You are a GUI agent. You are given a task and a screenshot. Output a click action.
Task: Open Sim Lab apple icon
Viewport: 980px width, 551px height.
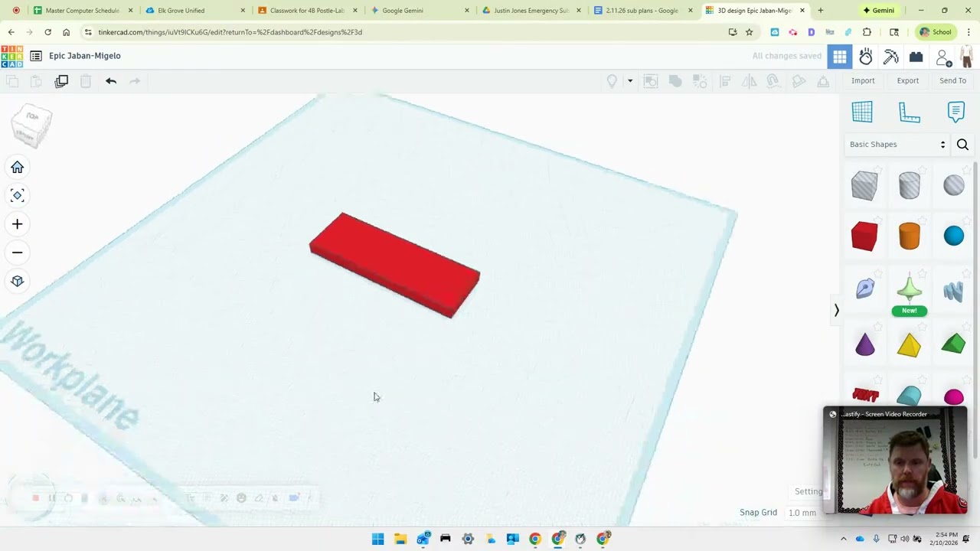coord(866,57)
